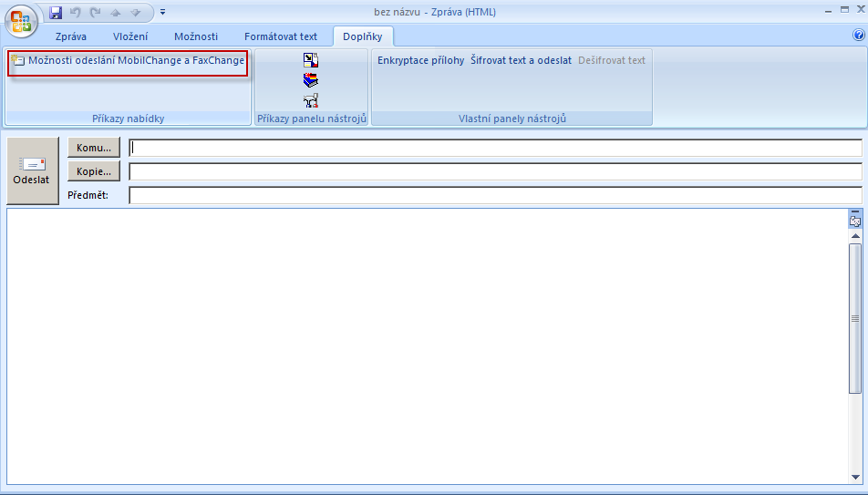Focus the Kopie recipient field
The image size is (868, 495).
(495, 171)
